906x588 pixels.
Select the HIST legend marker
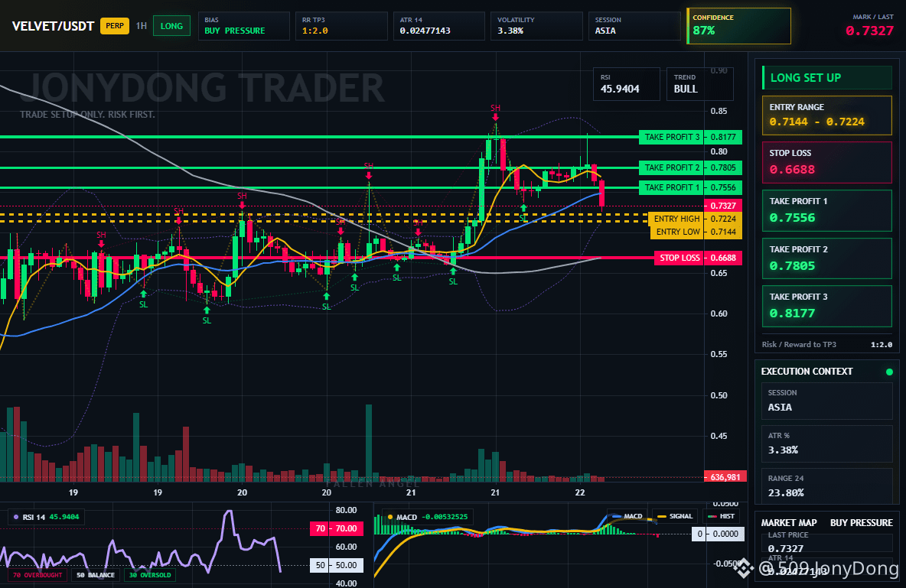coord(712,516)
